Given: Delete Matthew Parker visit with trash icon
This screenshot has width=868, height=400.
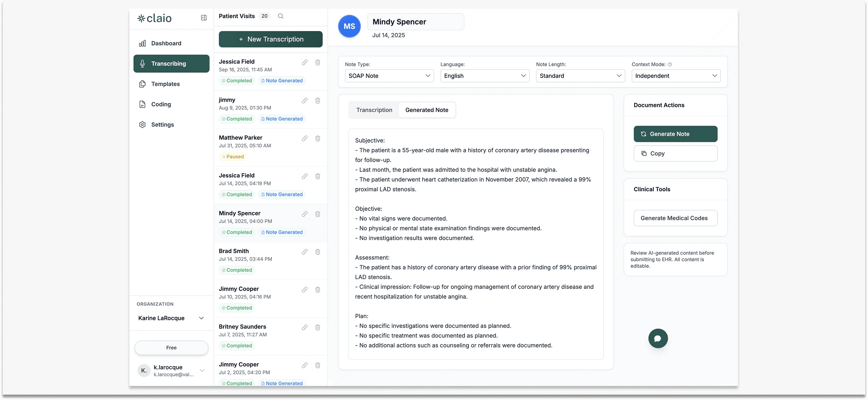Looking at the screenshot, I should click(317, 138).
